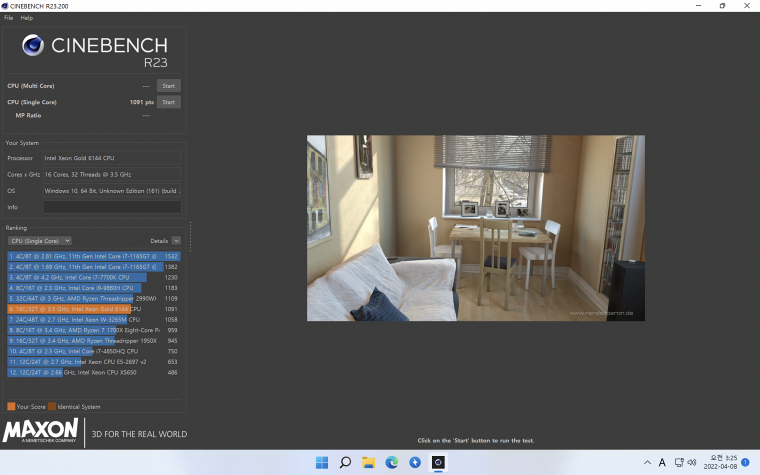Select ranking row 12 Xeon X5650
Screen dimensions: 760x475
click(x=94, y=373)
